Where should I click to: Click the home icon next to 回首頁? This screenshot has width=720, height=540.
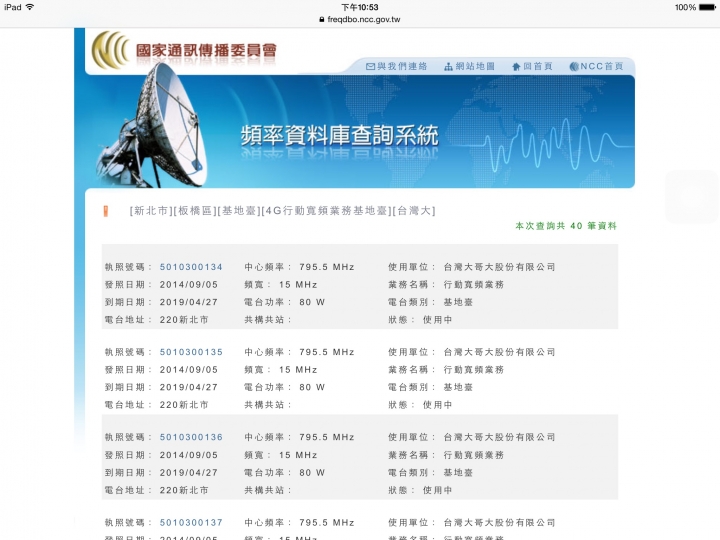pyautogui.click(x=516, y=67)
